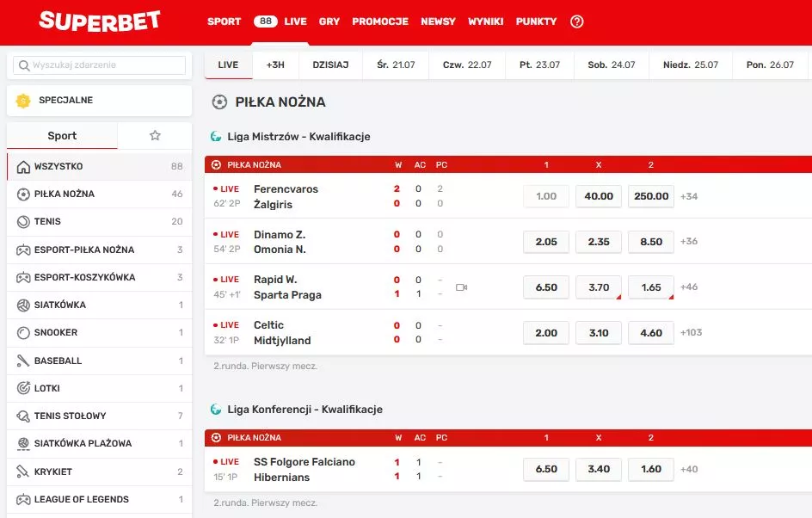Click the Wszystko home icon
812x518 pixels.
tap(23, 167)
